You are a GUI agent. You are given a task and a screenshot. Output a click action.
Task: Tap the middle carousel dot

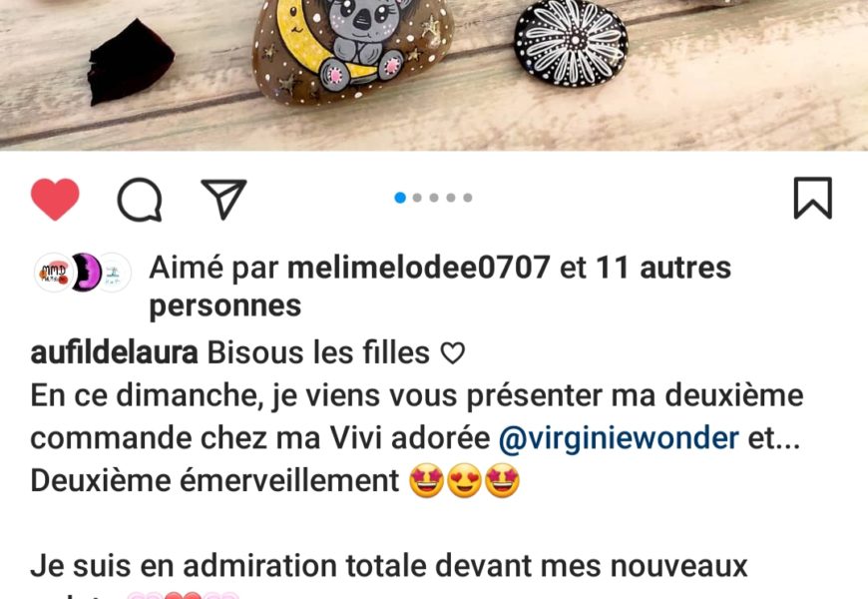pos(434,198)
